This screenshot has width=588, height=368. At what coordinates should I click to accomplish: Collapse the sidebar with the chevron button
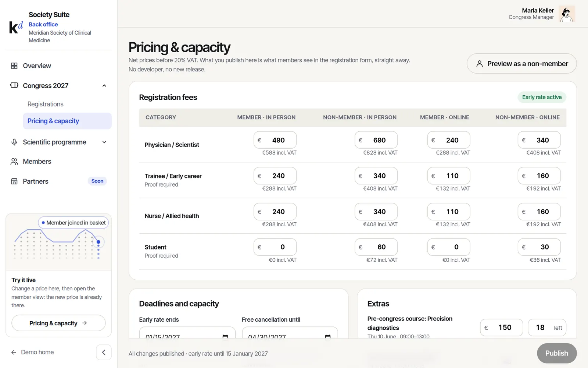click(104, 352)
